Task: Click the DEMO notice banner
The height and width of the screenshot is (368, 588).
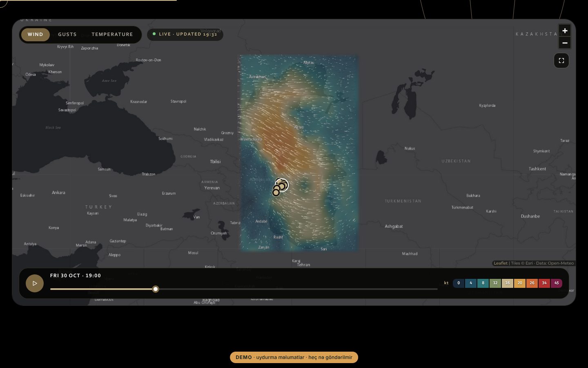Action: (294, 357)
